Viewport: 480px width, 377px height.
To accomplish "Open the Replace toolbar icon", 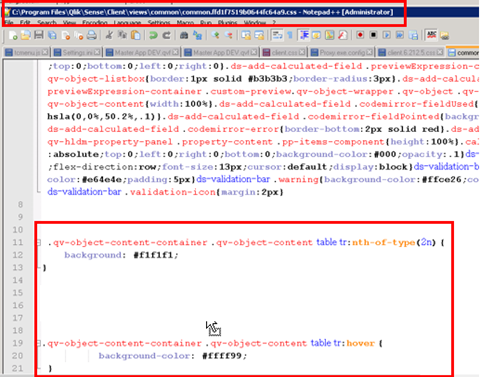I will click(x=197, y=35).
